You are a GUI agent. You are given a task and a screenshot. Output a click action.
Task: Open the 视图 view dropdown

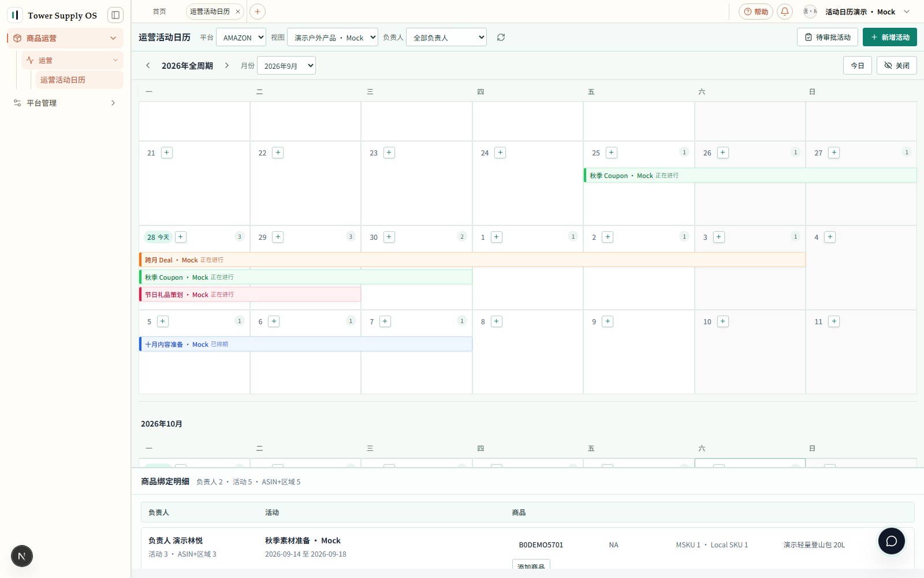333,38
